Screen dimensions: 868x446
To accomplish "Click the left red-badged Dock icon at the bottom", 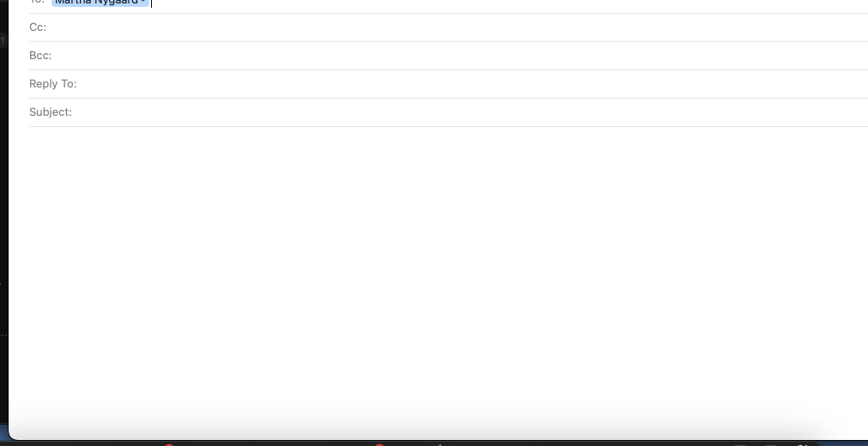I will pyautogui.click(x=169, y=444).
